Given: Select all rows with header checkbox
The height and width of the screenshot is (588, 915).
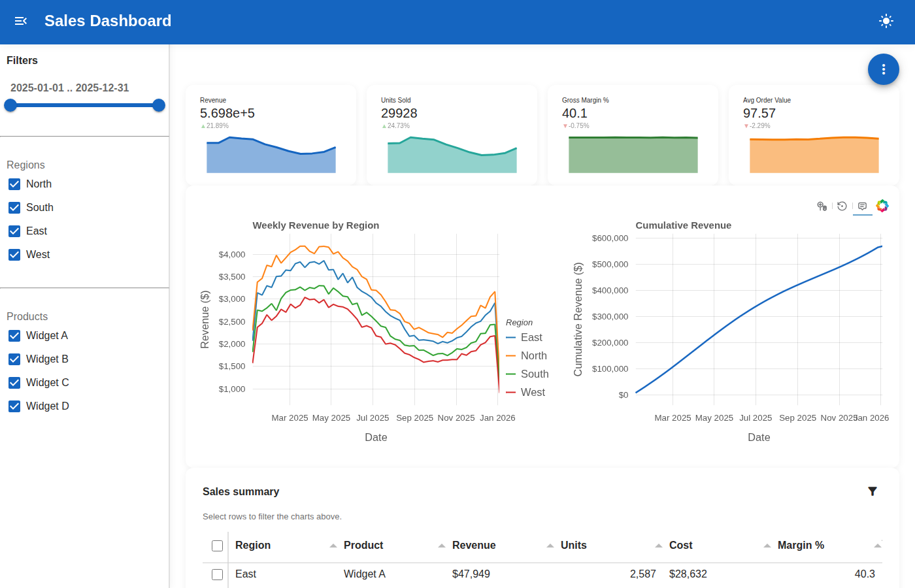Looking at the screenshot, I should (x=218, y=546).
